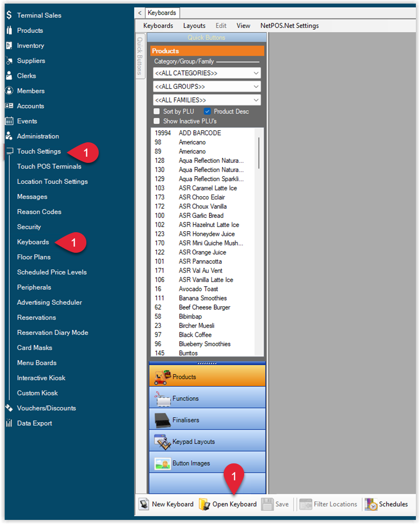Viewport: 420px width, 524px height.
Task: Select the Keyboards document tab
Action: pyautogui.click(x=162, y=13)
